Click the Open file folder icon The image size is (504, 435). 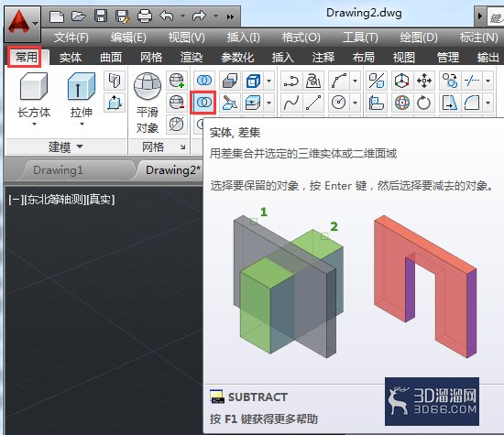[x=79, y=16]
